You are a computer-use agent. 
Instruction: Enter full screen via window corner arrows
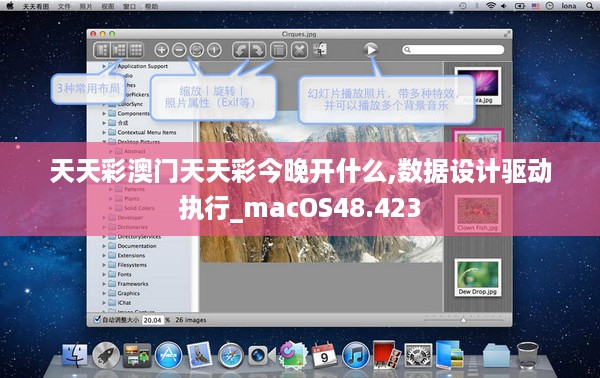click(507, 34)
